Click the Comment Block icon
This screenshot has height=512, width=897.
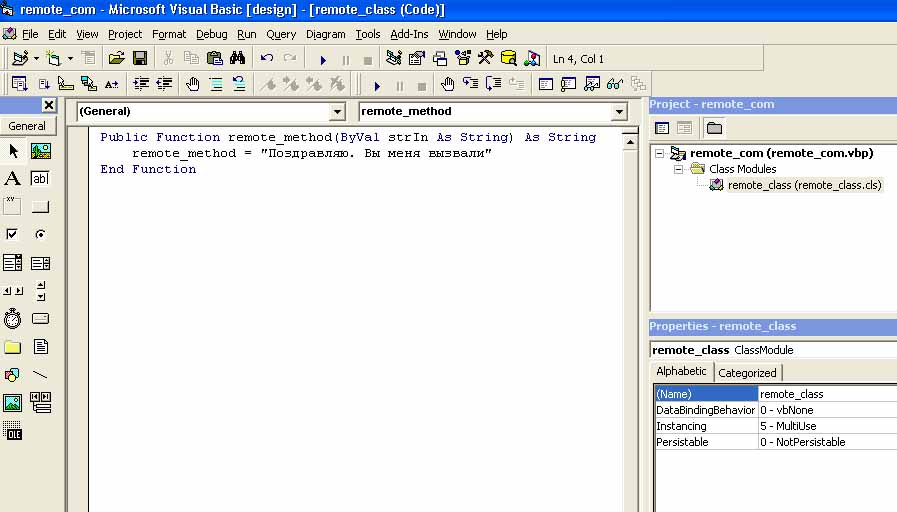tap(216, 84)
